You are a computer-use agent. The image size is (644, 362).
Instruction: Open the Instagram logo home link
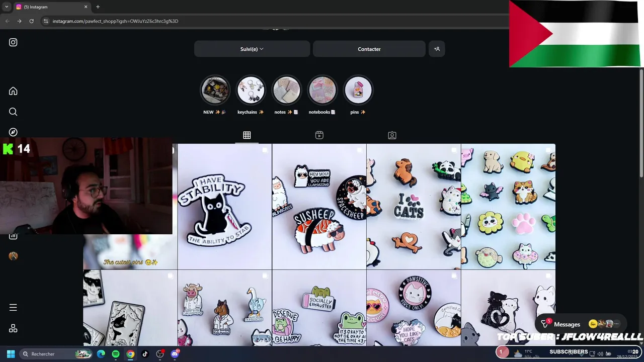[13, 42]
